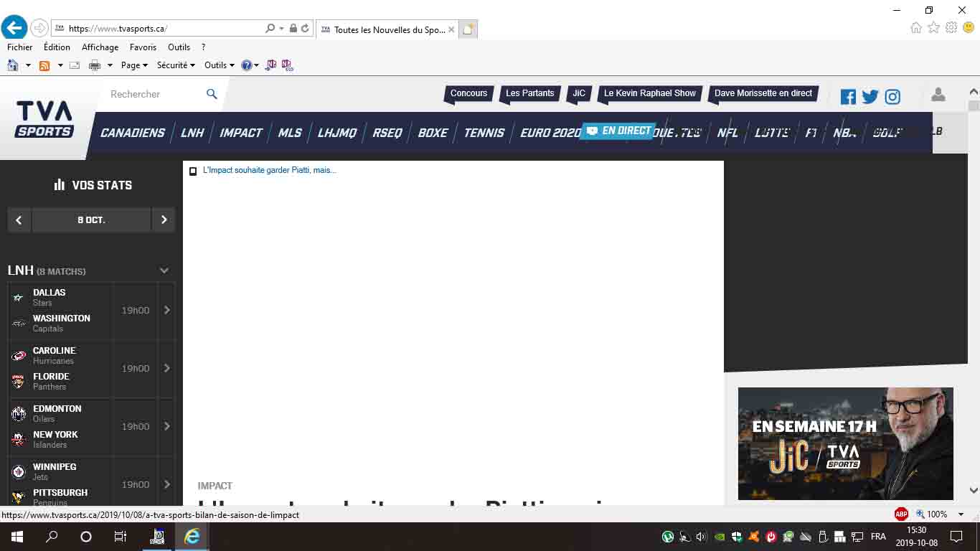Open the Favoris menu
The image size is (980, 551).
tap(143, 47)
